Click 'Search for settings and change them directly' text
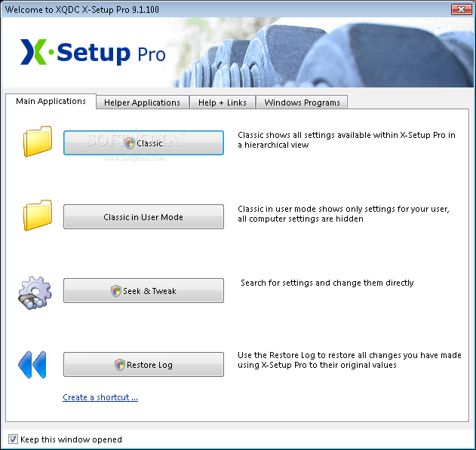This screenshot has height=450, width=476. point(327,283)
